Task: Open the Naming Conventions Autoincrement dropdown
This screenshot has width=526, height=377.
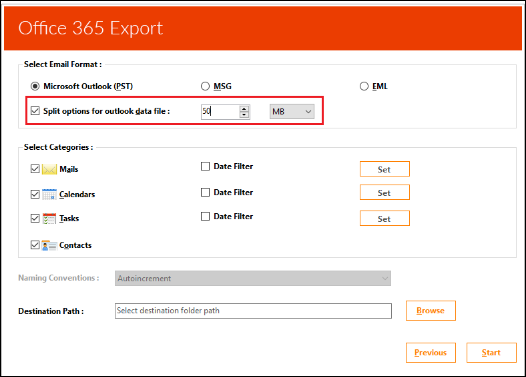Action: pos(253,278)
